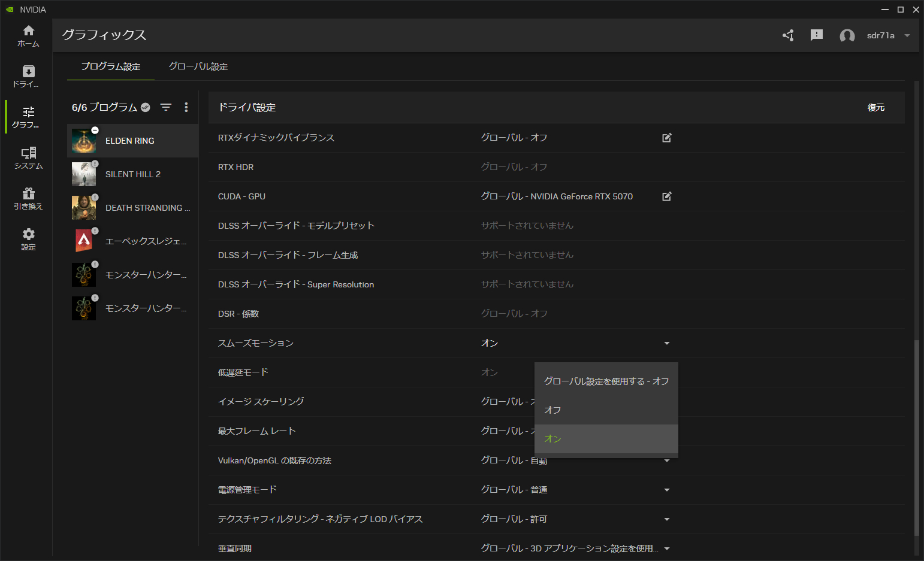Click the user avatar icon
The width and height of the screenshot is (924, 561).
click(847, 36)
